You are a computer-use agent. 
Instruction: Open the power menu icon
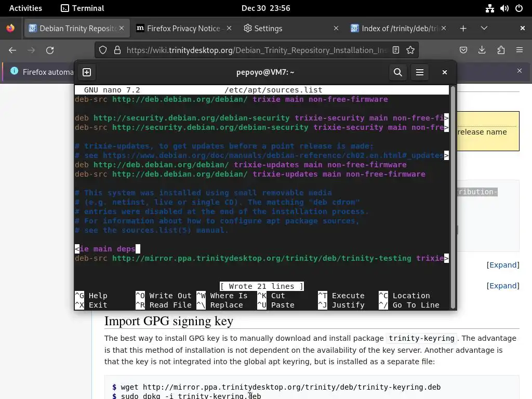point(519,8)
